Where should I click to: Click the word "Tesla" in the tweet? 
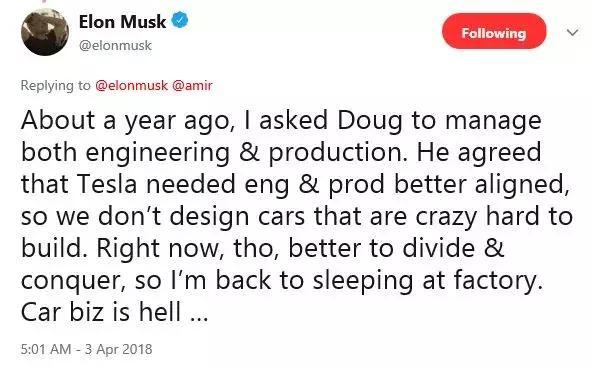(107, 184)
